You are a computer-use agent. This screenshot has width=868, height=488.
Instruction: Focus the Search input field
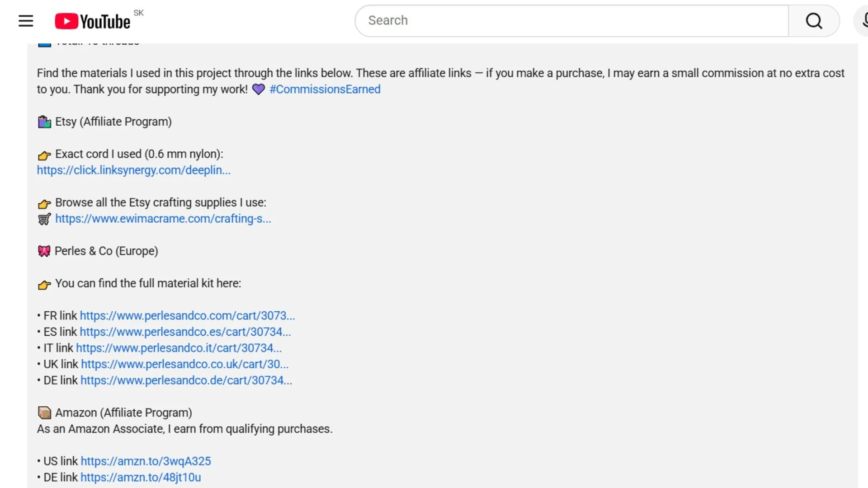click(x=572, y=21)
